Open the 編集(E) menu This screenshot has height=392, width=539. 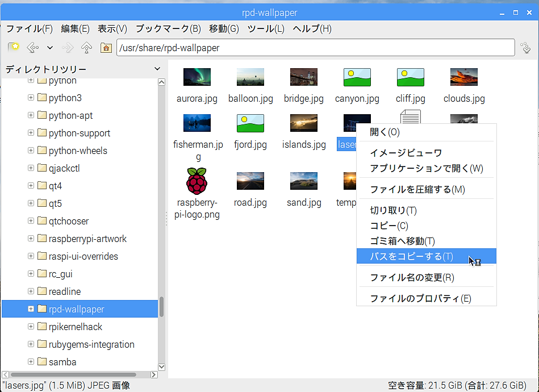click(x=76, y=28)
